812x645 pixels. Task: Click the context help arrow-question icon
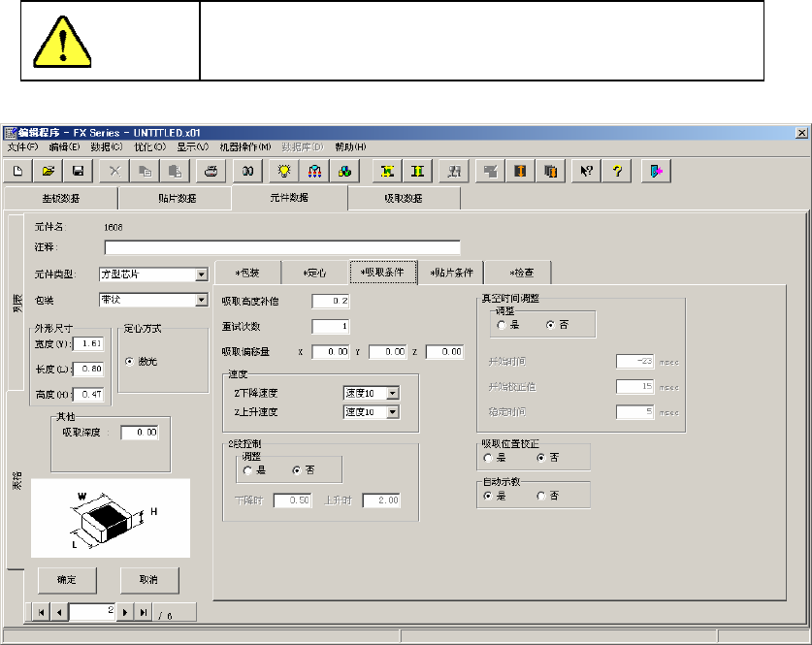[587, 171]
